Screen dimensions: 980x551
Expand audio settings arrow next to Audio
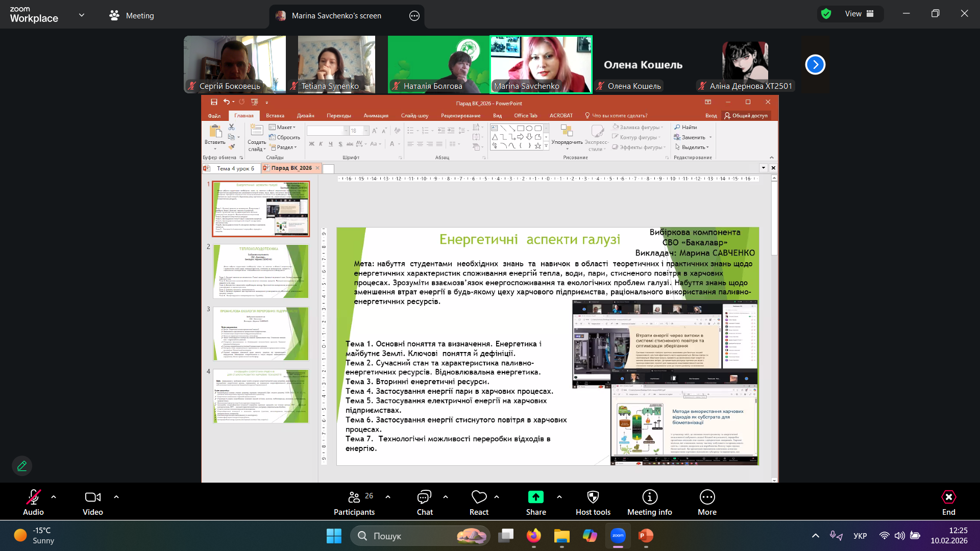point(54,496)
